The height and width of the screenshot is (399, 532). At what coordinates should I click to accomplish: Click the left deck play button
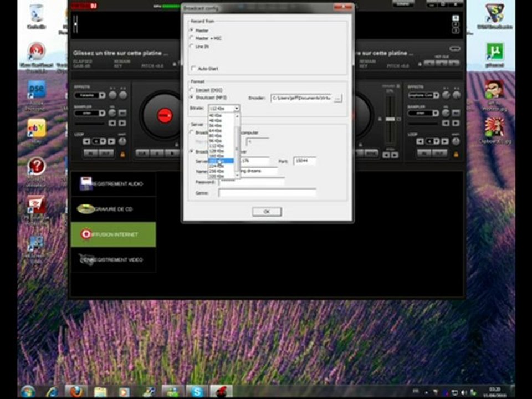pyautogui.click(x=172, y=154)
